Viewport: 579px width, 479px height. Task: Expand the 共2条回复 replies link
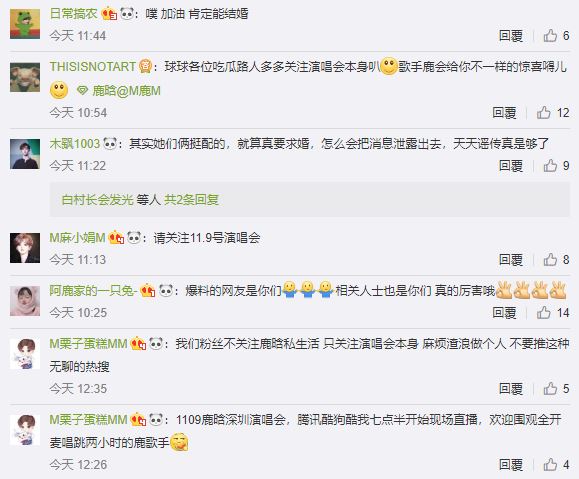(191, 199)
